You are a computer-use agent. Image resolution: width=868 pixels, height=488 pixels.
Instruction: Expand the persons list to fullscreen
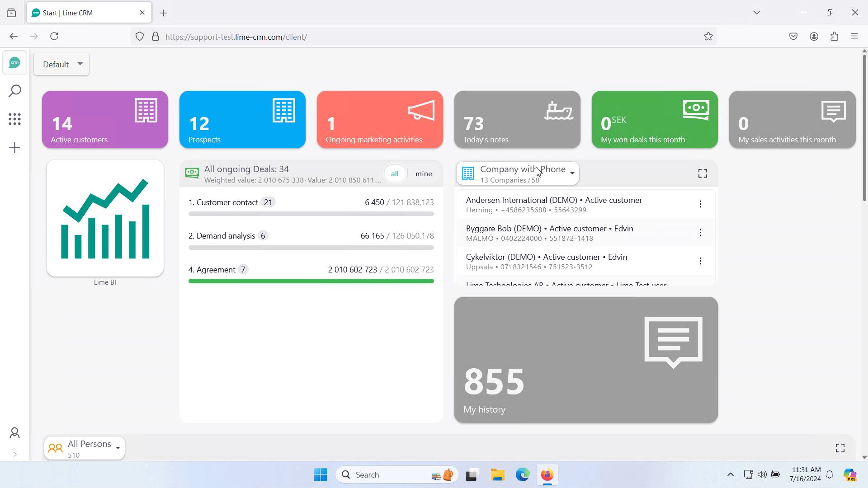840,448
